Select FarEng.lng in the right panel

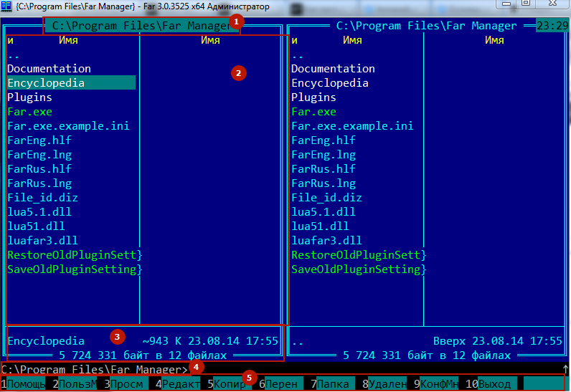click(x=324, y=155)
